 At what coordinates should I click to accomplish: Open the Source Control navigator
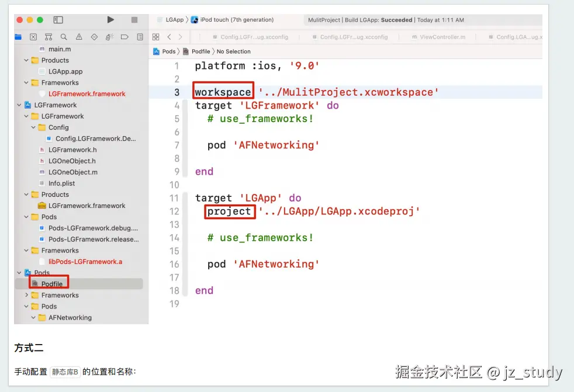click(33, 37)
